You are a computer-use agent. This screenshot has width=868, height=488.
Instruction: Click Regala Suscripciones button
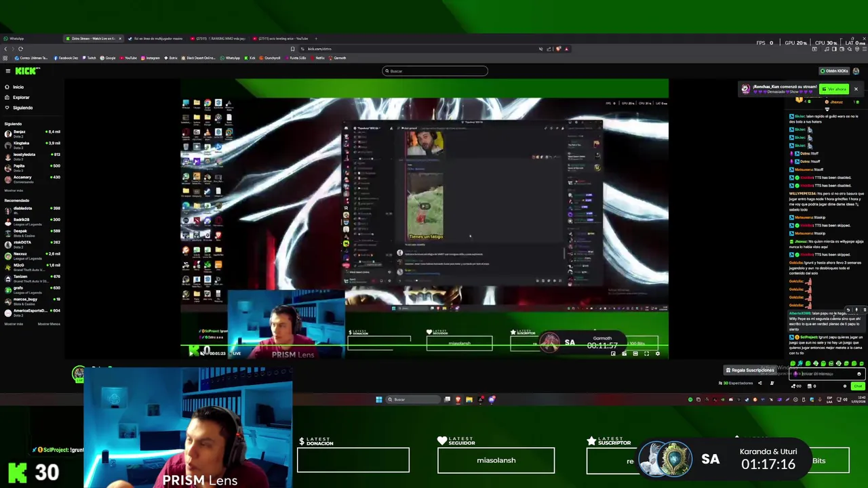pyautogui.click(x=749, y=370)
